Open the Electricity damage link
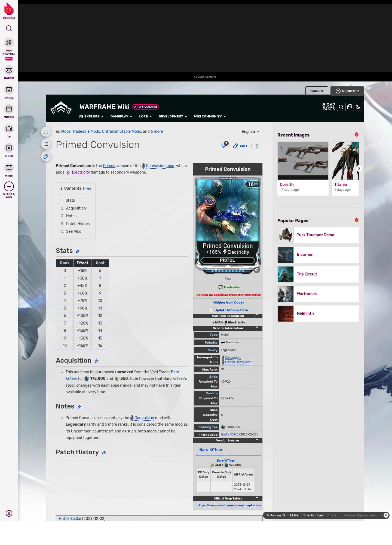The height and width of the screenshot is (545, 392). [x=81, y=172]
